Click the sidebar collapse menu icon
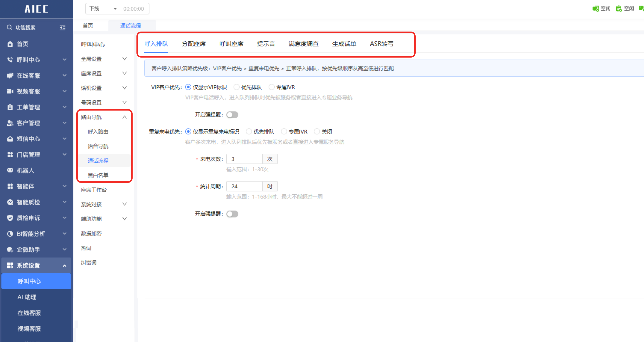644x342 pixels. [x=63, y=27]
